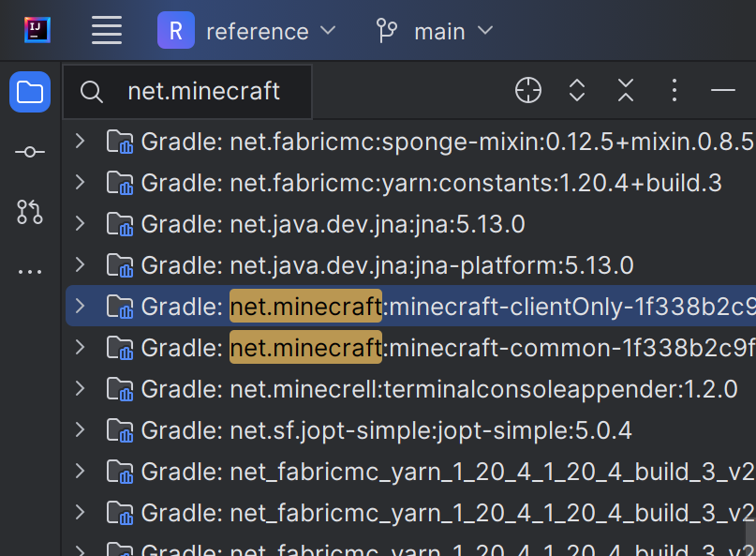
Task: Click the IntelliJ IDEA logo icon
Action: click(37, 30)
